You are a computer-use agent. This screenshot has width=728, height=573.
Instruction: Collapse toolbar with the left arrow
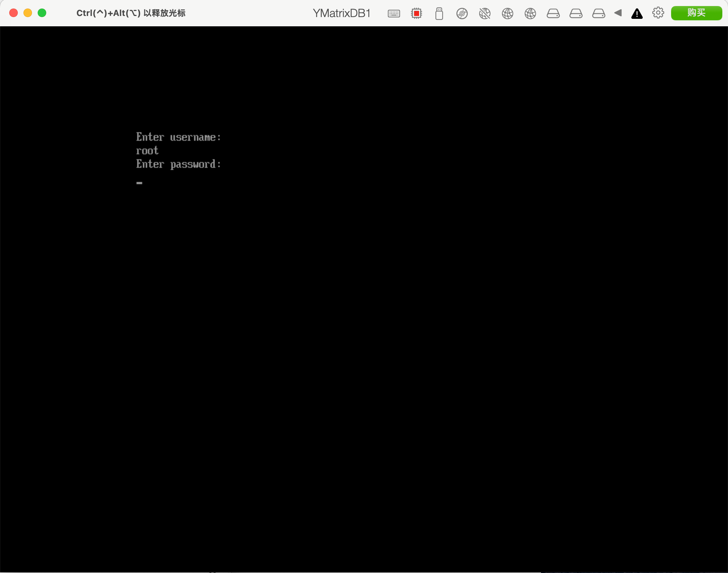tap(618, 13)
